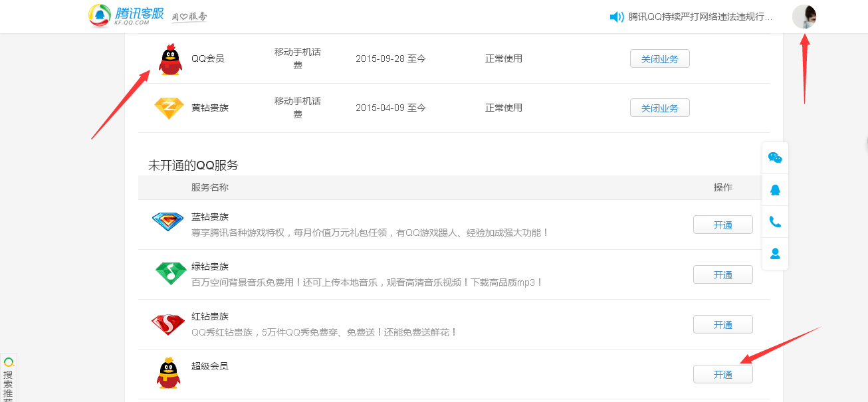This screenshot has width=868, height=402.
Task: Close the QQ会员 service with 关闭业务
Action: (x=660, y=58)
